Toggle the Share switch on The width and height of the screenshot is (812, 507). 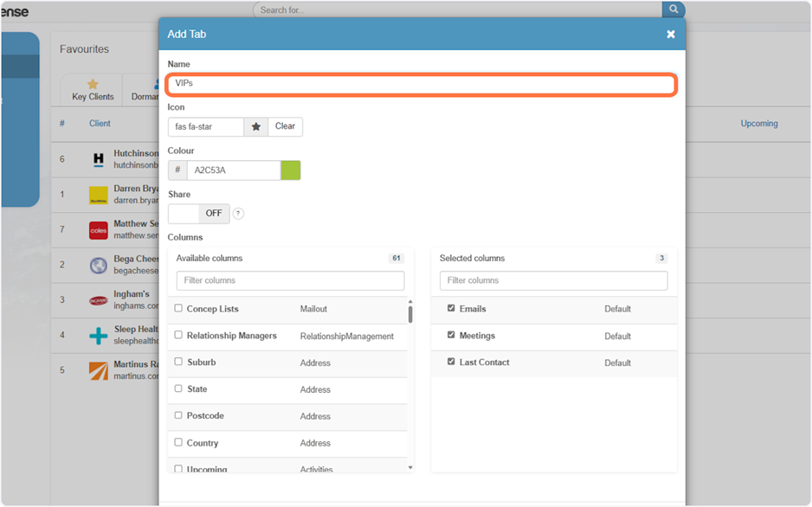pos(198,214)
